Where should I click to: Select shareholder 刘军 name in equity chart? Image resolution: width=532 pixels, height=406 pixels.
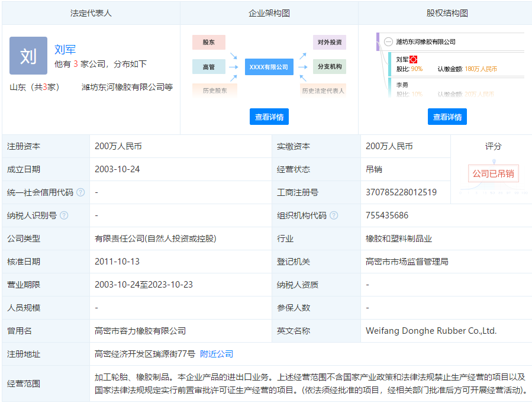[x=402, y=59]
